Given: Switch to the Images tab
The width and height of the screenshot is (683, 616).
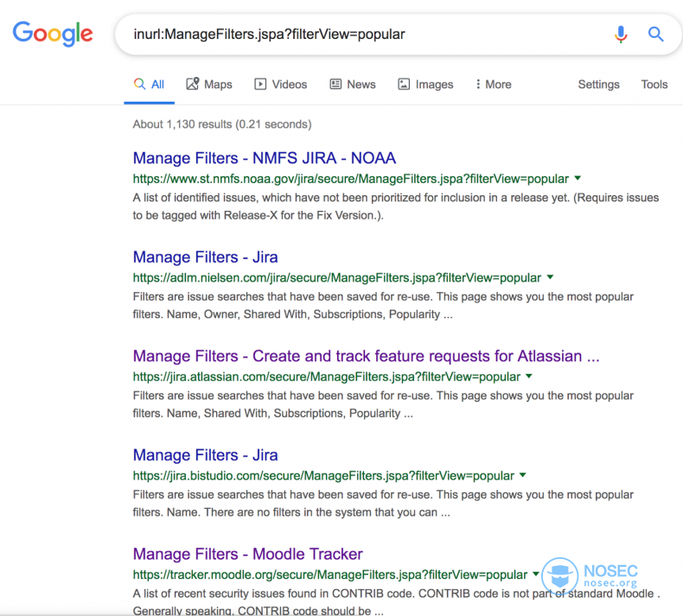Looking at the screenshot, I should [425, 85].
